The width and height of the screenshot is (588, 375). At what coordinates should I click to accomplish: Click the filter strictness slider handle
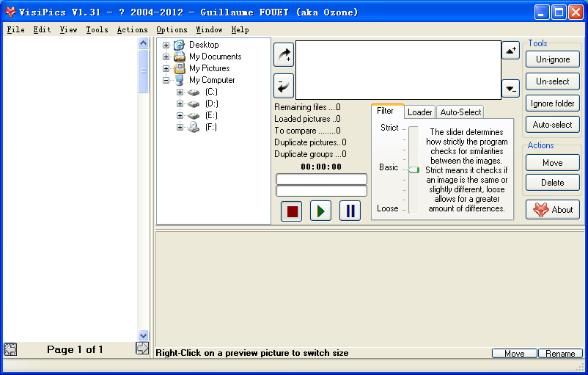(x=414, y=170)
